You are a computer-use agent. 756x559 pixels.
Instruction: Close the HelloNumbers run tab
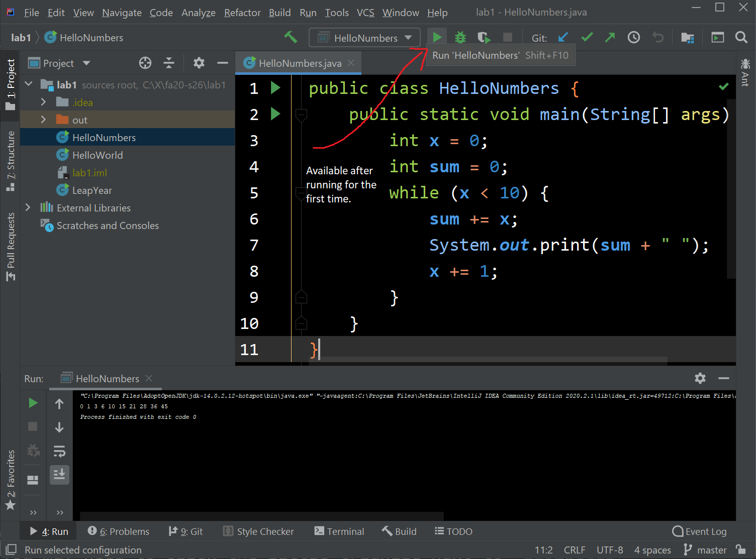tap(149, 378)
